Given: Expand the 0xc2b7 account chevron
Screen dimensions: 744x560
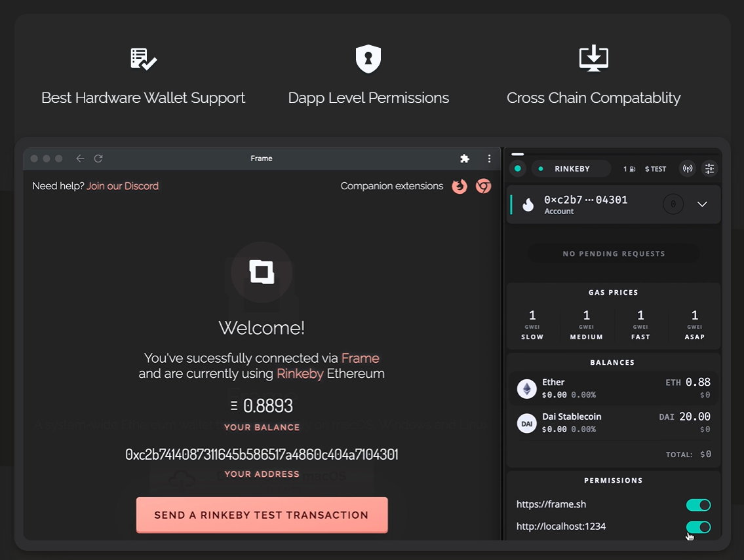Looking at the screenshot, I should (x=702, y=204).
